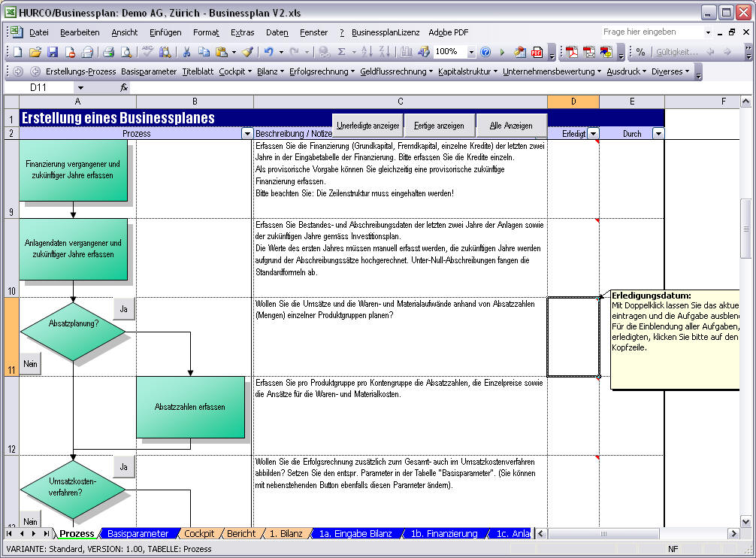Click the AutoSum sigma icon
This screenshot has width=756, height=558.
pyautogui.click(x=341, y=52)
